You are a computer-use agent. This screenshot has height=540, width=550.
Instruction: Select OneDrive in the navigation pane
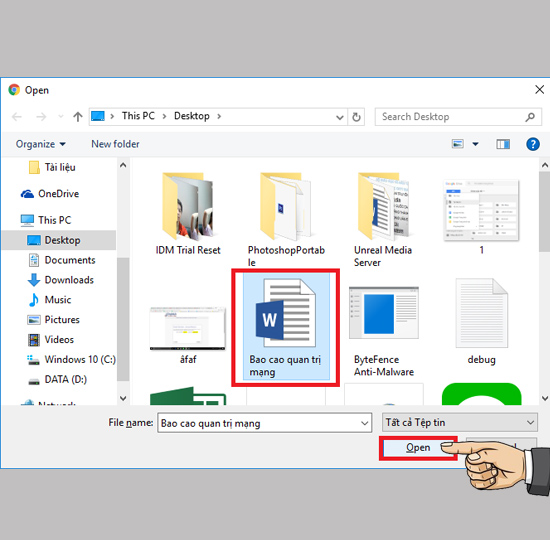(50, 194)
